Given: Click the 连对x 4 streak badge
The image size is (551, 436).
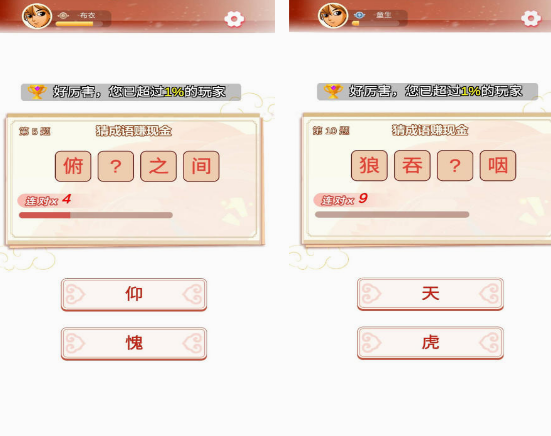Looking at the screenshot, I should [x=46, y=200].
